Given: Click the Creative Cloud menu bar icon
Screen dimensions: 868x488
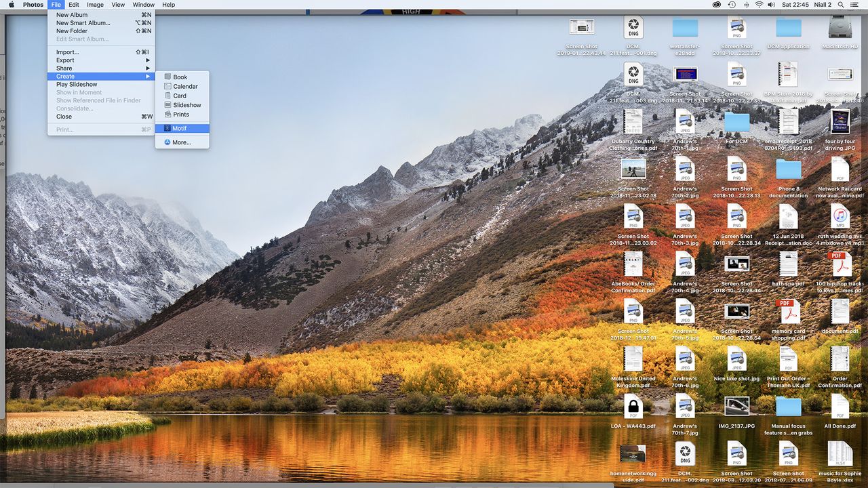Looking at the screenshot, I should (717, 5).
